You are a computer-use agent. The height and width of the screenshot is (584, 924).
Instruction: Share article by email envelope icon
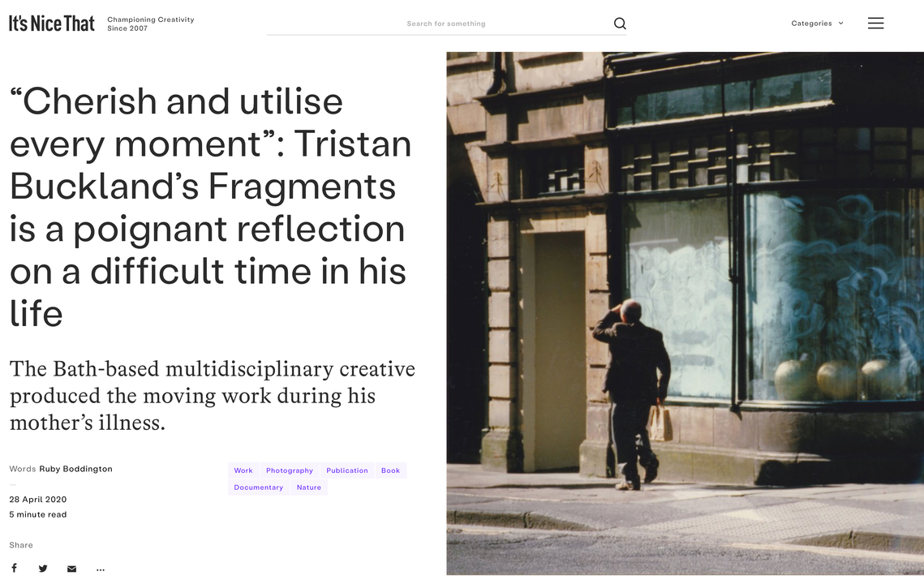pos(72,569)
